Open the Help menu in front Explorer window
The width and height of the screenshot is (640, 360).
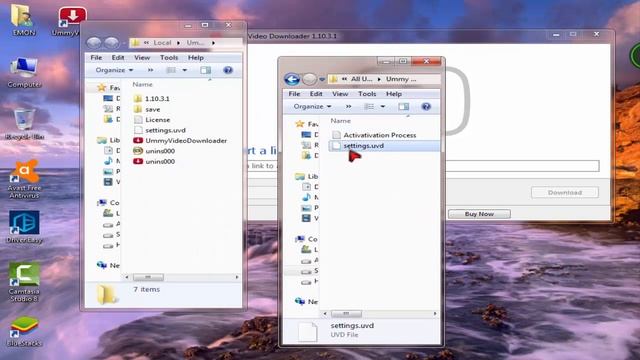coord(394,94)
